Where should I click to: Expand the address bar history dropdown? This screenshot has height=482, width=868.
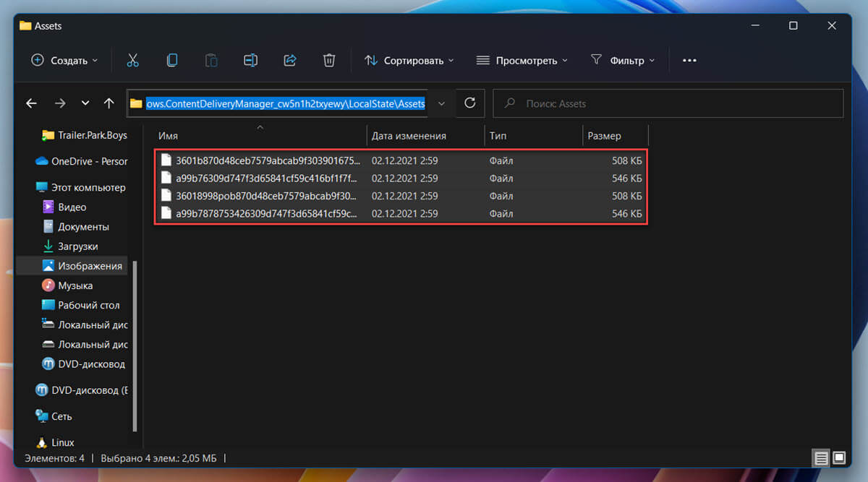[x=441, y=103]
